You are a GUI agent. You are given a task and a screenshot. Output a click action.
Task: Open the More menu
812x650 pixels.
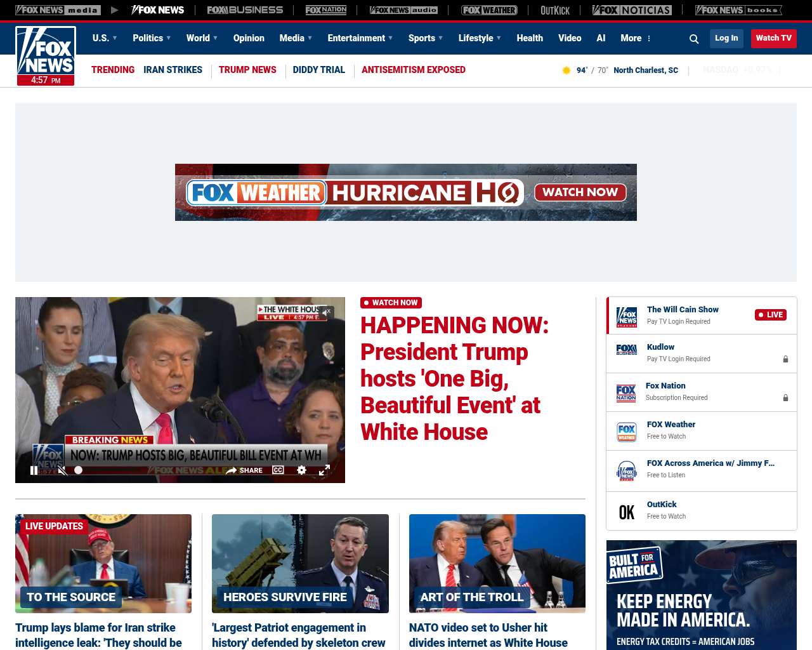tap(635, 38)
